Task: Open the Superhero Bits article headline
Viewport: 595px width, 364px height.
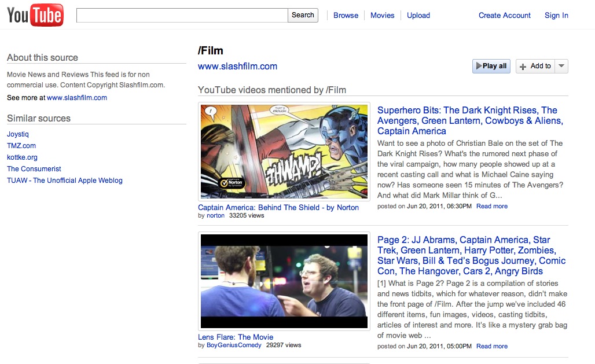Action: 470,121
